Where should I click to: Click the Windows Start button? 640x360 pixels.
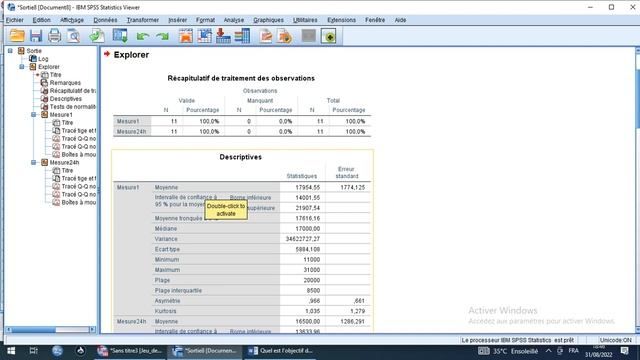point(11,351)
